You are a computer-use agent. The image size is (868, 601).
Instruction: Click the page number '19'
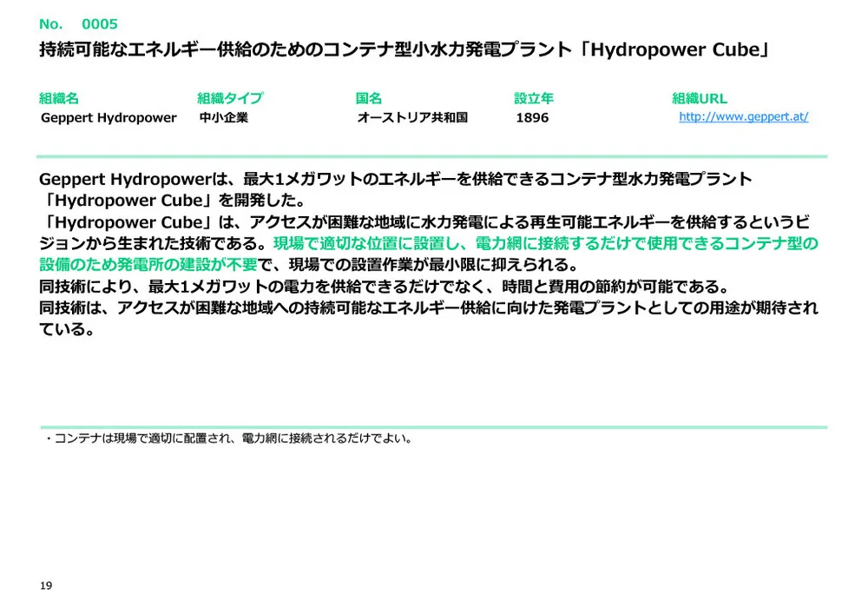pos(46,585)
